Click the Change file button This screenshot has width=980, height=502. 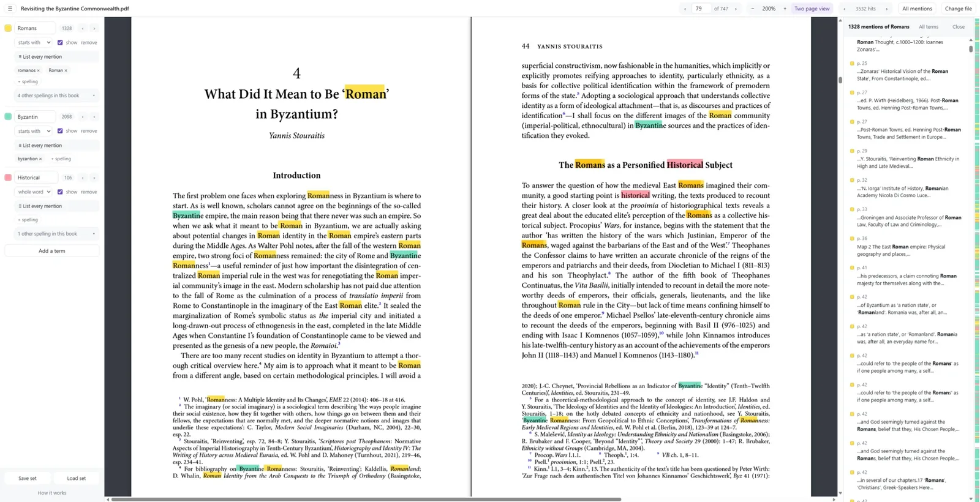(x=958, y=9)
